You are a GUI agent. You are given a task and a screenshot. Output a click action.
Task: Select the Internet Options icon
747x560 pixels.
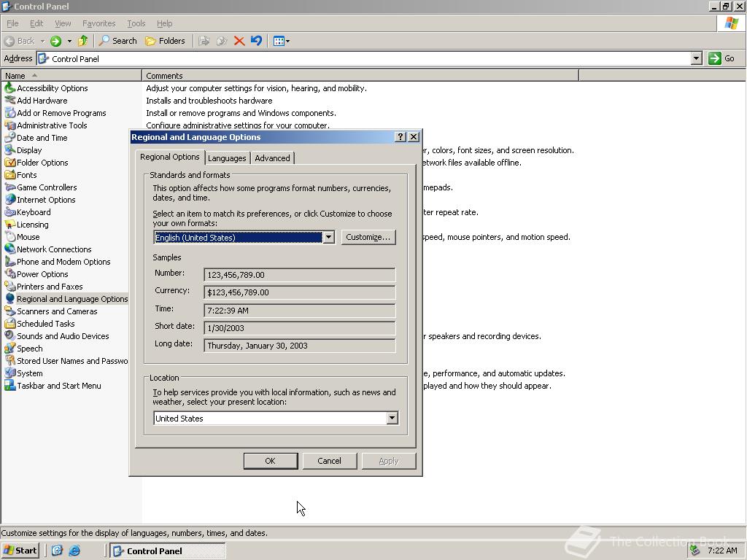pos(9,200)
